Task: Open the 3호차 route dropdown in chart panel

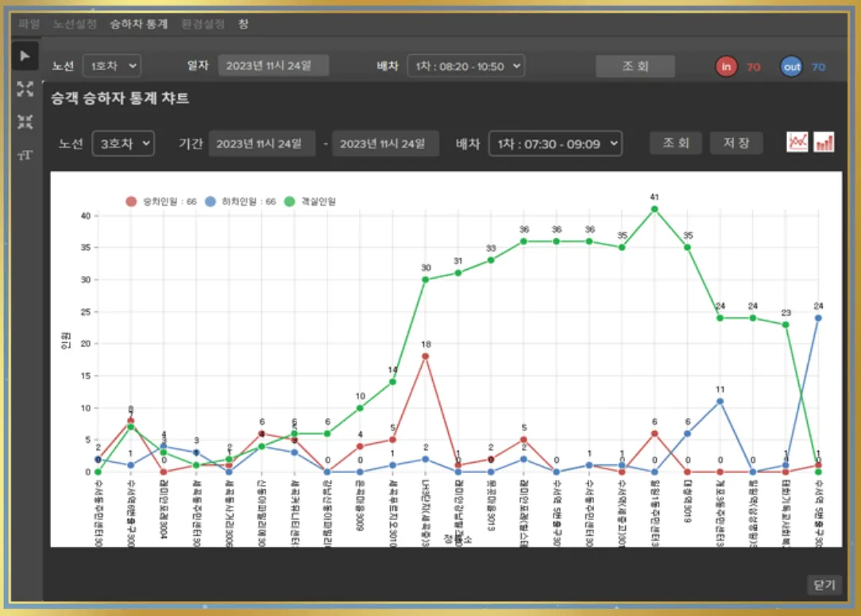Action: (x=123, y=144)
